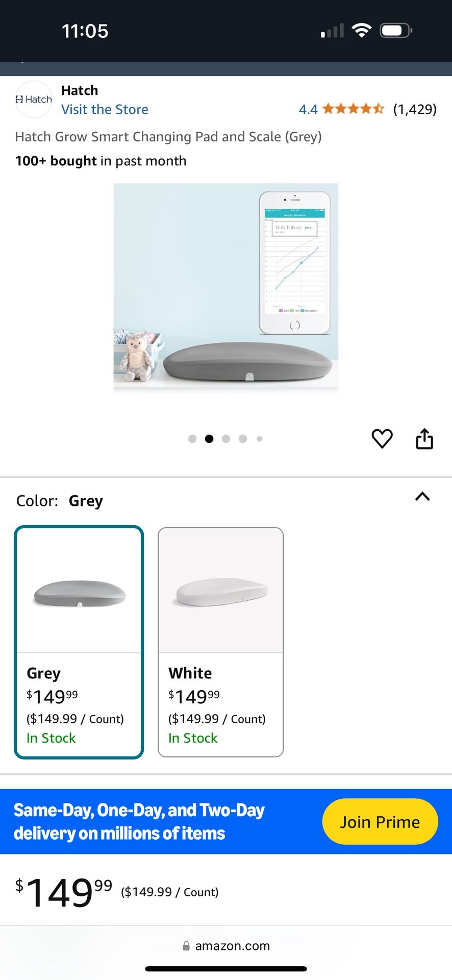Open the product title link
This screenshot has height=980, width=452.
pyautogui.click(x=168, y=136)
